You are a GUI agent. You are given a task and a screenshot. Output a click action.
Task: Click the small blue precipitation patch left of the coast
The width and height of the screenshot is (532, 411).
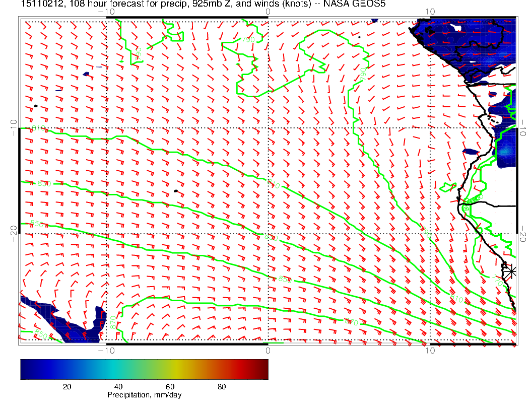471,151
